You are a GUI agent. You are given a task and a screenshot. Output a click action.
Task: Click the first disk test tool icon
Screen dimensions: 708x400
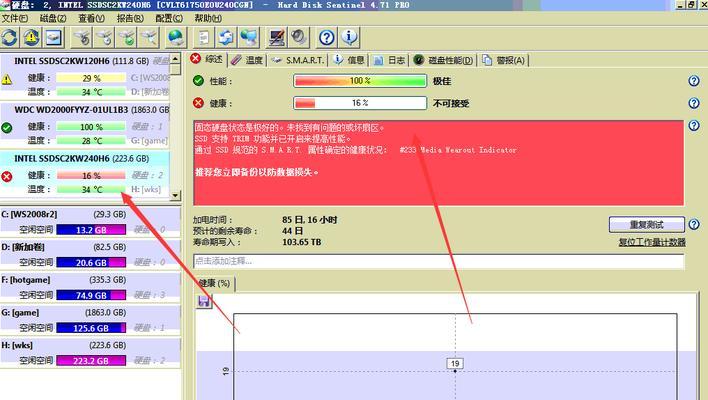[82, 37]
